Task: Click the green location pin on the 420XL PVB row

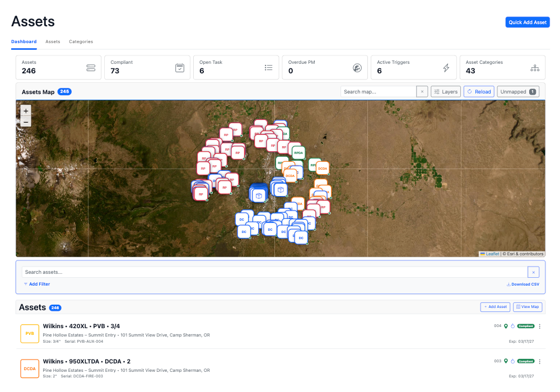Action: (506, 326)
